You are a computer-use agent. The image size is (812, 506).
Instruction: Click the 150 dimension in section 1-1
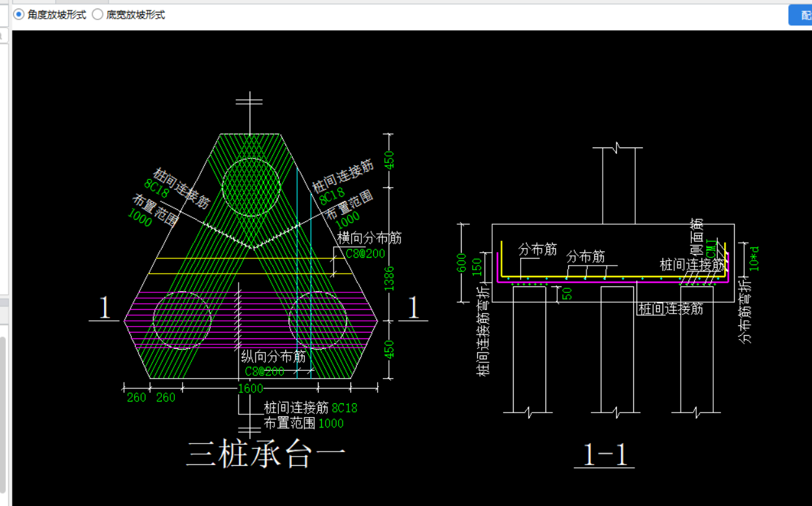point(477,267)
